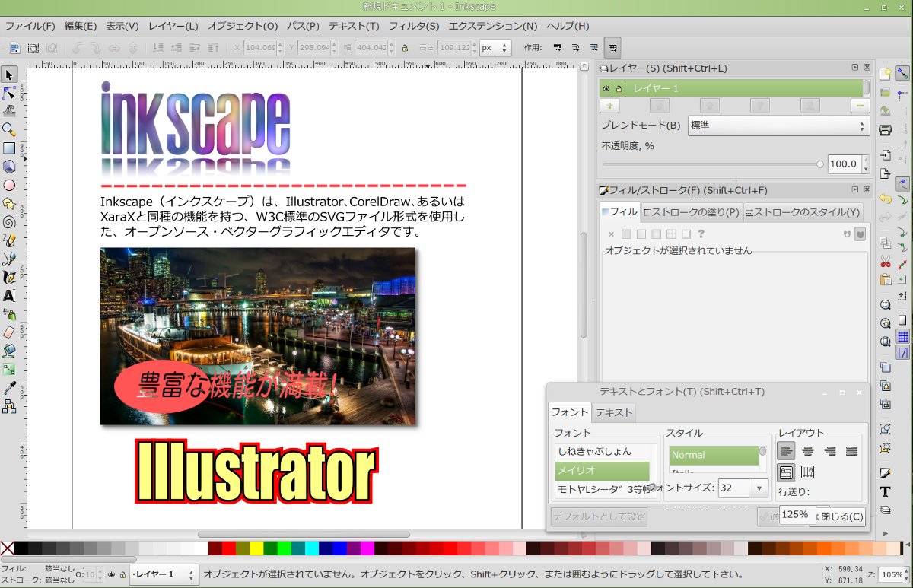Screen dimensions: 913x588
Task: Toggle center text alignment
Action: [808, 451]
